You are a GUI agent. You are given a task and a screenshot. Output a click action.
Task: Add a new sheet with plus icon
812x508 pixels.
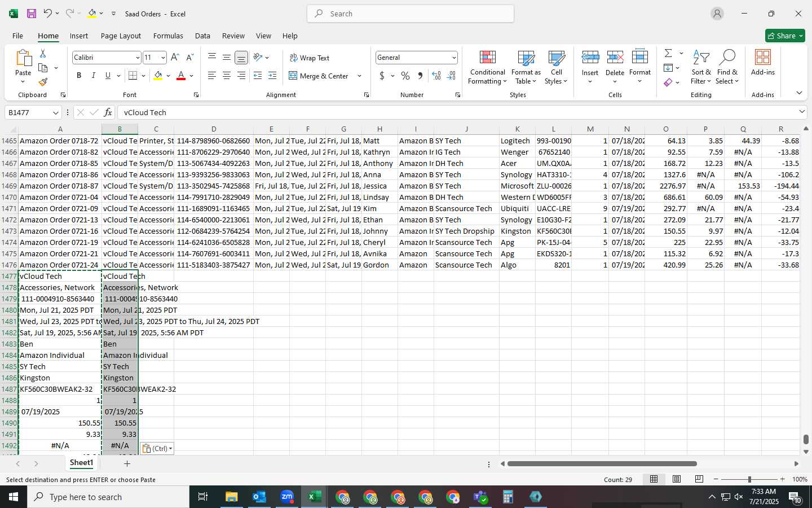pyautogui.click(x=127, y=463)
